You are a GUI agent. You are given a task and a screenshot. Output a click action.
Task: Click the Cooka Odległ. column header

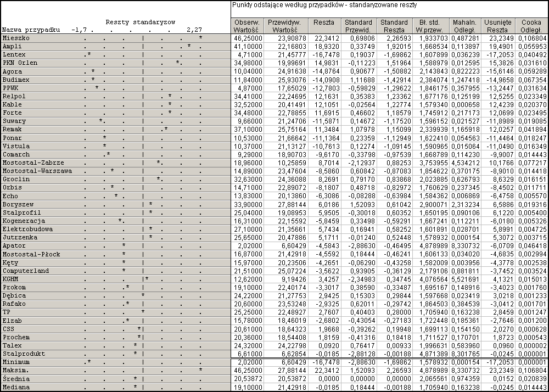point(531,26)
